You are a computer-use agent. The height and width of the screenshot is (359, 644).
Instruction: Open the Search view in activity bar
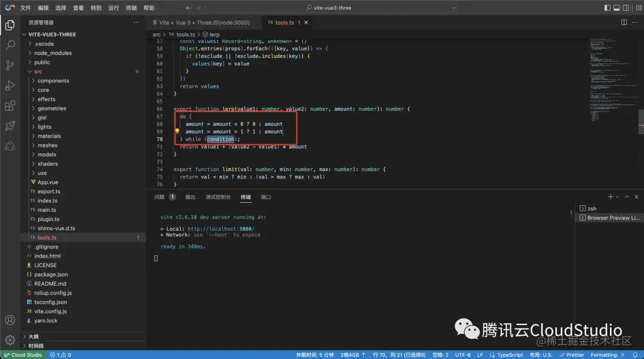point(10,45)
